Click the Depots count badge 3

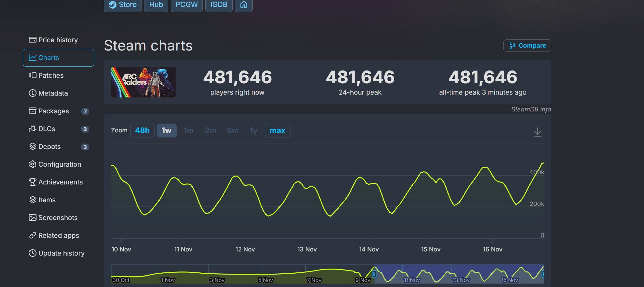click(85, 147)
